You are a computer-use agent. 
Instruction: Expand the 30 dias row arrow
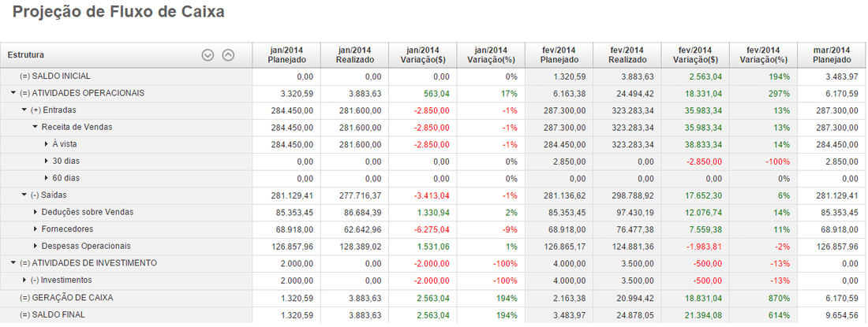(47, 162)
